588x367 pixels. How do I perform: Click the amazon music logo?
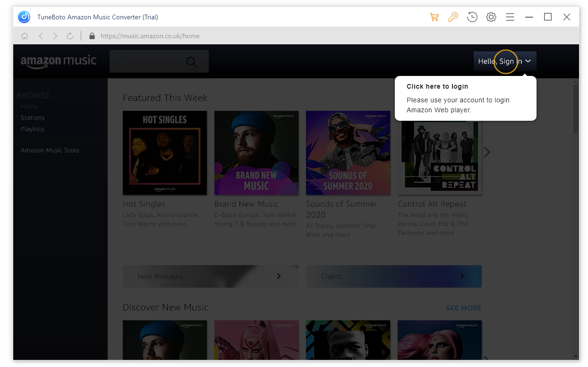59,62
